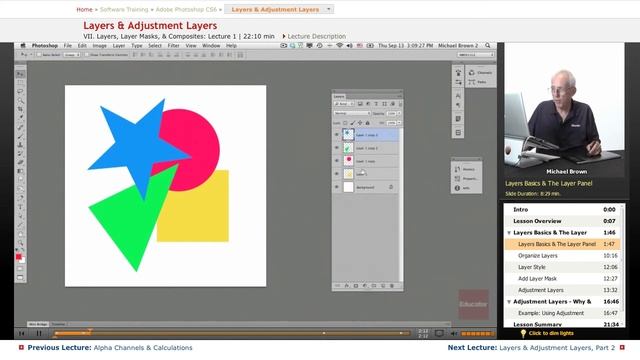
Task: Pause the lecture video
Action: pyautogui.click(x=39, y=333)
